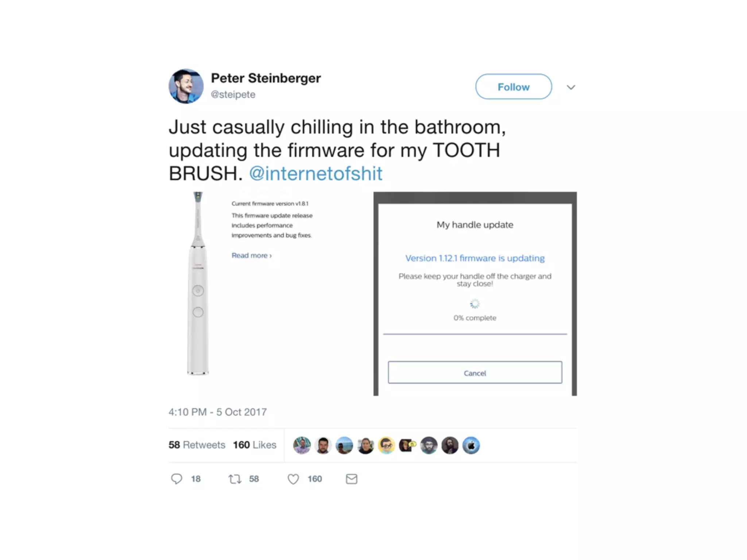Click Cancel in the firmware update screenshot
Image resolution: width=747 pixels, height=560 pixels.
(x=475, y=372)
